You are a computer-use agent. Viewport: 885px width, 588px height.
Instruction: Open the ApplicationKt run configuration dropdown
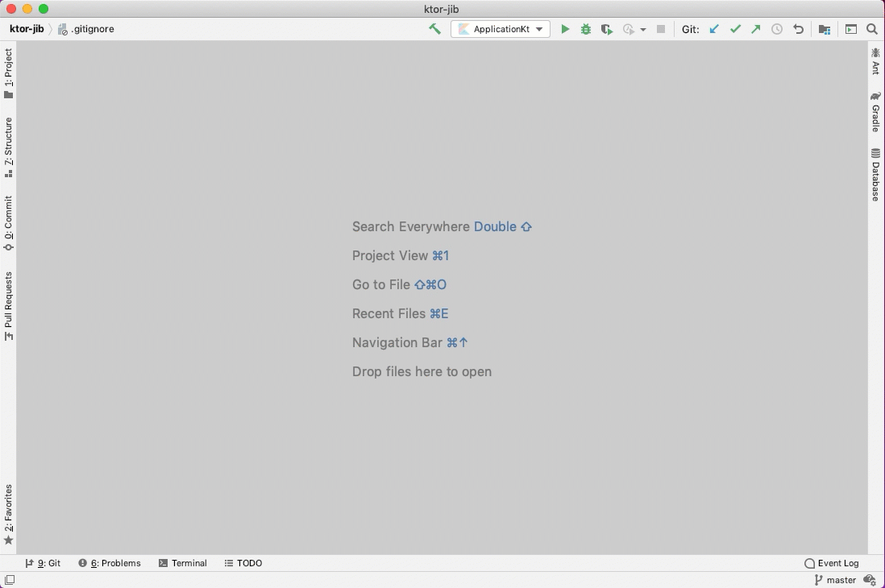(x=501, y=29)
